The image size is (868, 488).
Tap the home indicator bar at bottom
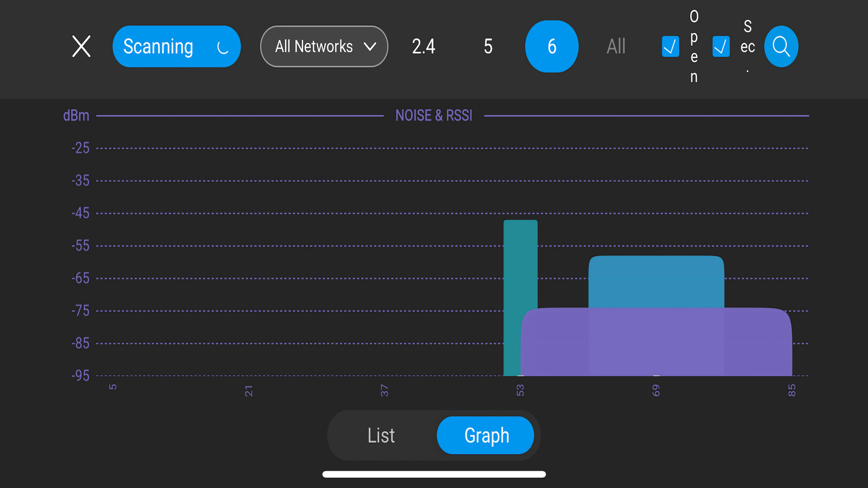pyautogui.click(x=434, y=474)
